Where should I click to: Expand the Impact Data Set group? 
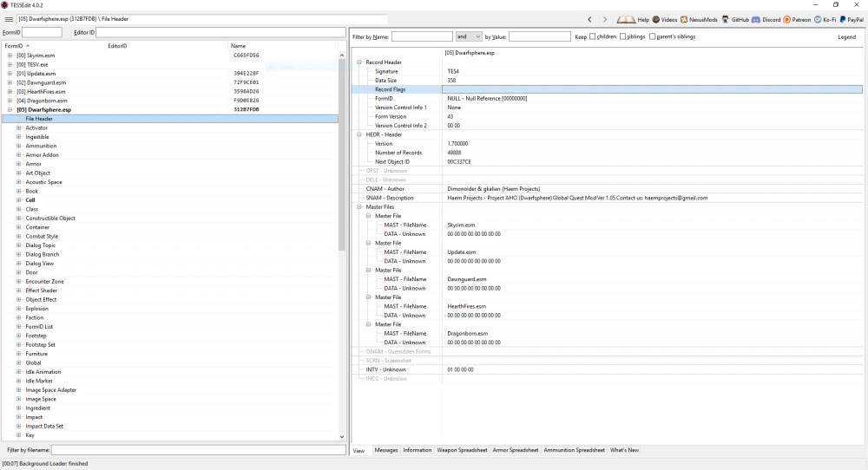point(19,427)
